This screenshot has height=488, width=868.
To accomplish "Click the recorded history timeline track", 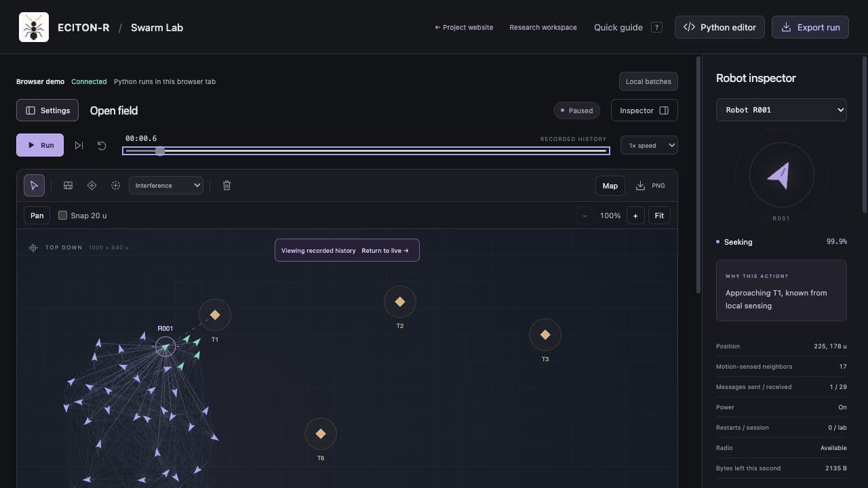I will (366, 151).
